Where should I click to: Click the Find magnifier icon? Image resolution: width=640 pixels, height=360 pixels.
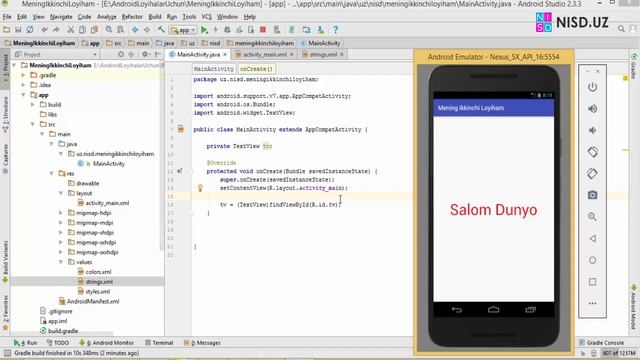[x=109, y=30]
